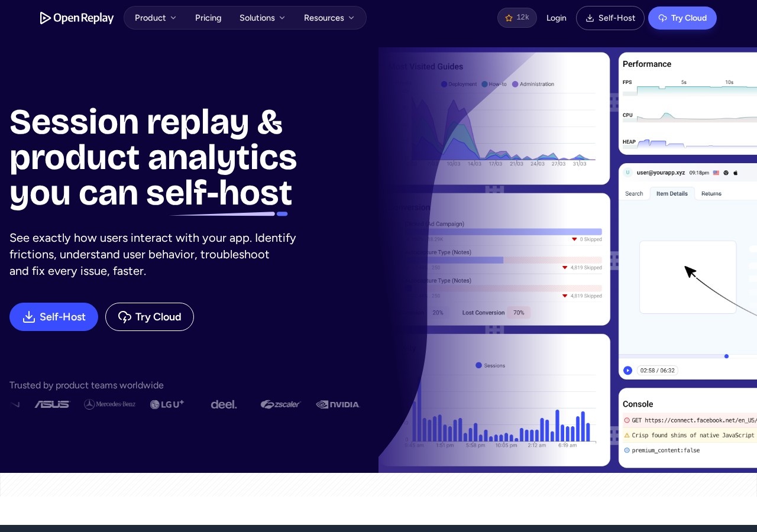The image size is (757, 532).
Task: Select the 5:58 pm label on the sessions chart
Action: coord(475,445)
